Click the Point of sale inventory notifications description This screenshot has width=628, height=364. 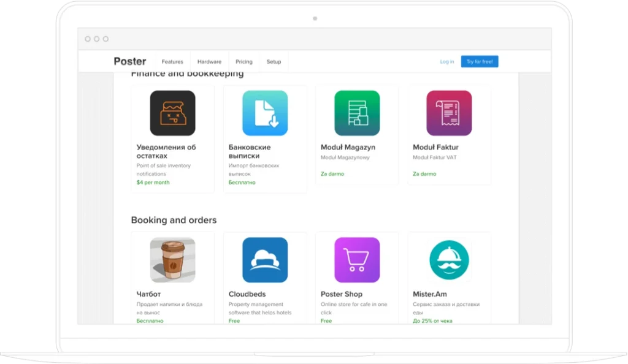(x=163, y=170)
